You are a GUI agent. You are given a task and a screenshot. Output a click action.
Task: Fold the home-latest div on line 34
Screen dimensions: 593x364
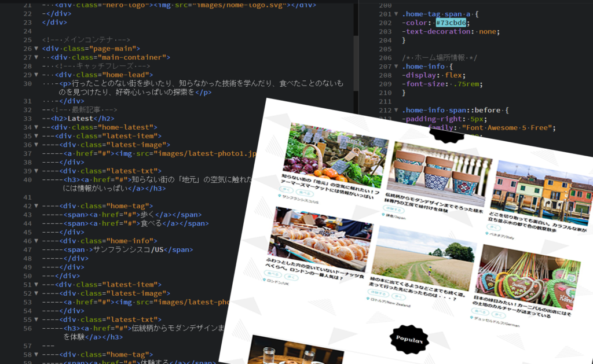36,127
